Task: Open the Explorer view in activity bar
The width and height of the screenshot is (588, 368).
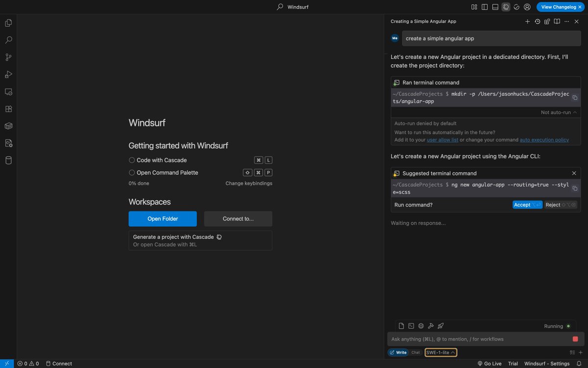Action: [8, 23]
